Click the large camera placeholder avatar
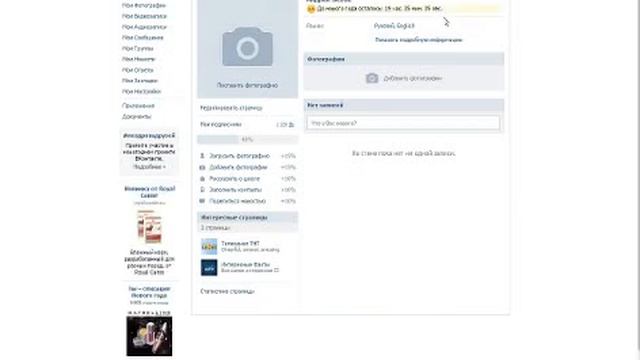 click(247, 47)
